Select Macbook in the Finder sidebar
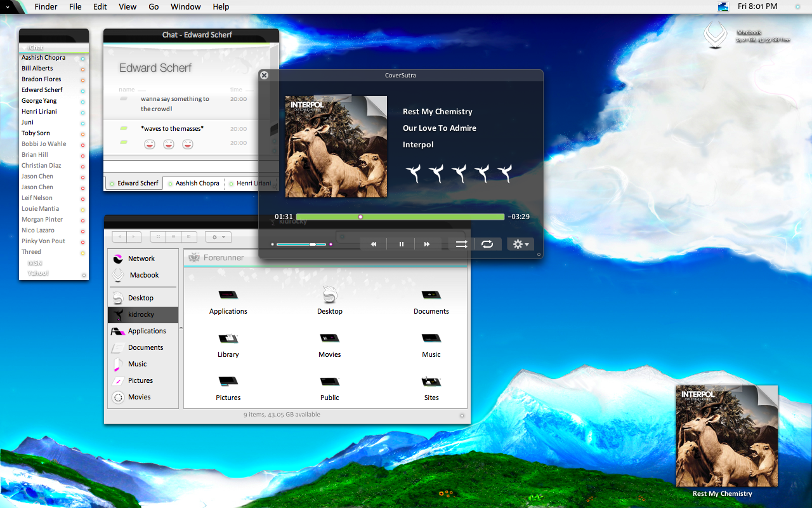The width and height of the screenshot is (812, 508). (x=143, y=275)
